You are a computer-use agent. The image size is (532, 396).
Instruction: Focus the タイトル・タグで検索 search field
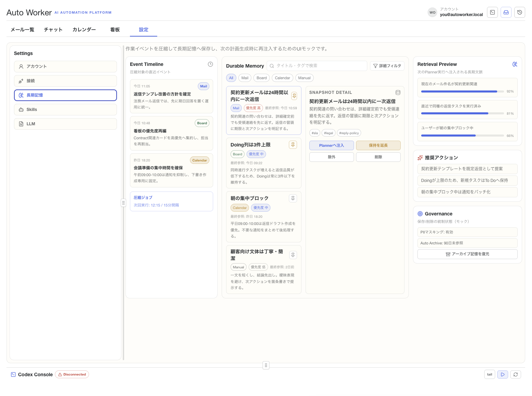[x=317, y=66]
